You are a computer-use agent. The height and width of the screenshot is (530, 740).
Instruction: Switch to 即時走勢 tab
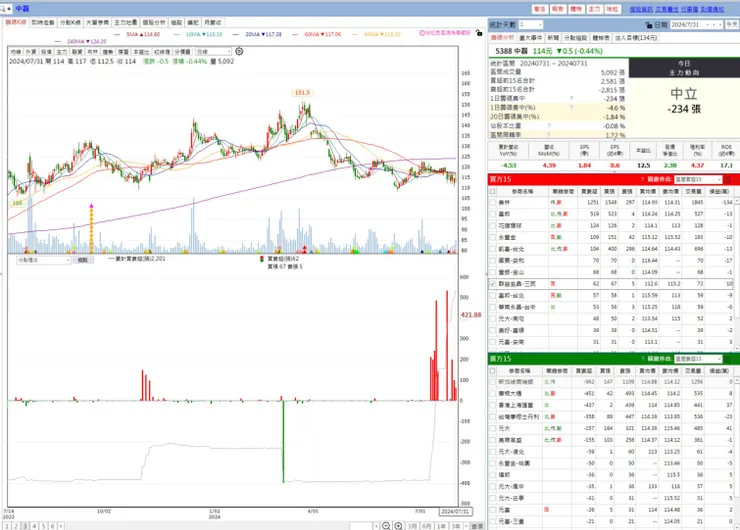[43, 23]
